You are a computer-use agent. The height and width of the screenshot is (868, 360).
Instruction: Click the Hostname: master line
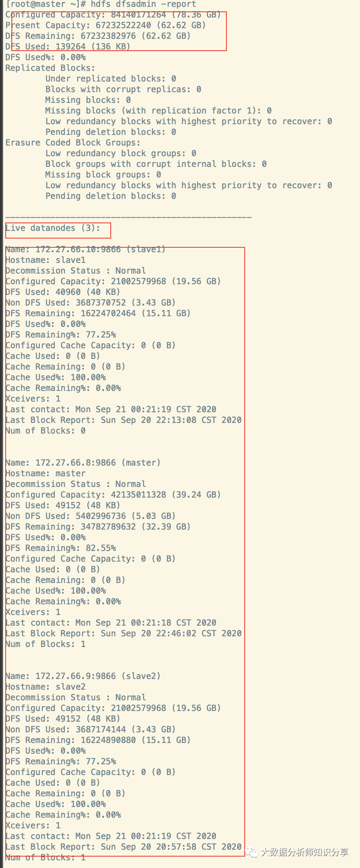pos(46,473)
